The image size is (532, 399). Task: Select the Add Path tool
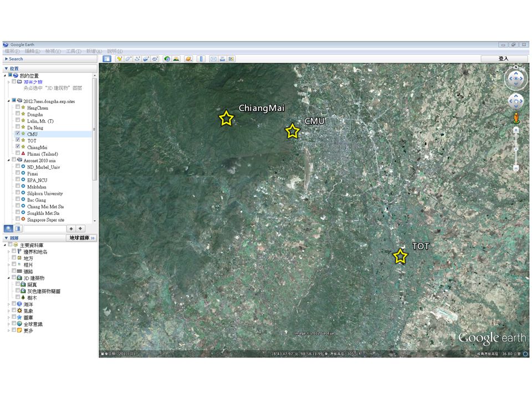click(137, 59)
